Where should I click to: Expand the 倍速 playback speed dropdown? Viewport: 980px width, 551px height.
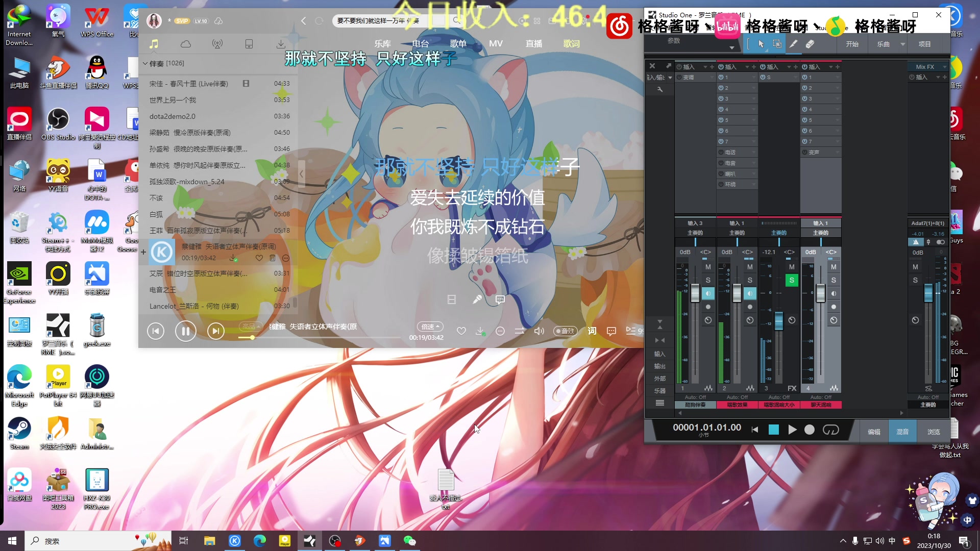pyautogui.click(x=431, y=327)
